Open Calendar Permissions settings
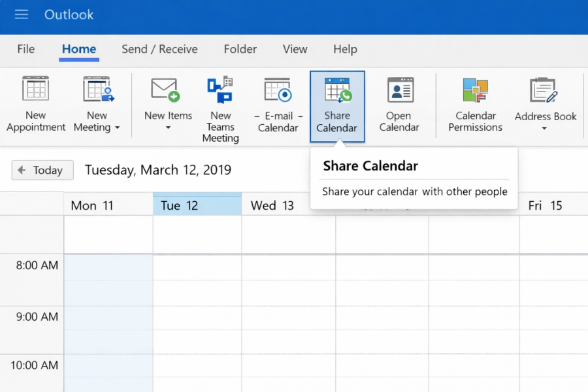The height and width of the screenshot is (392, 588). click(475, 105)
